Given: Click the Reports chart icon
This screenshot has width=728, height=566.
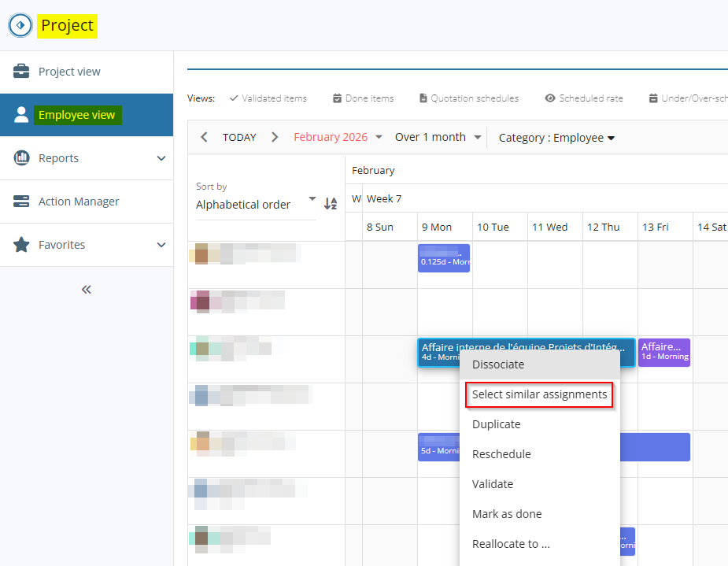Looking at the screenshot, I should pos(21,158).
